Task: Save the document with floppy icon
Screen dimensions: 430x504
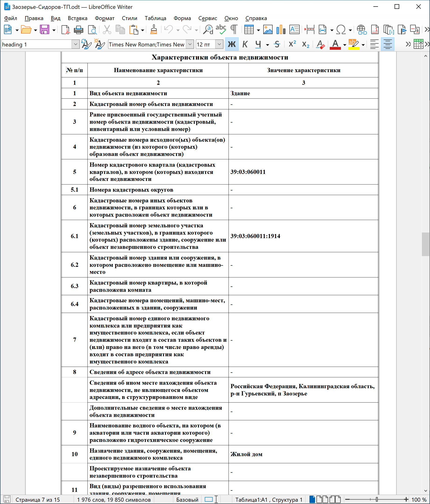Action: click(45, 30)
